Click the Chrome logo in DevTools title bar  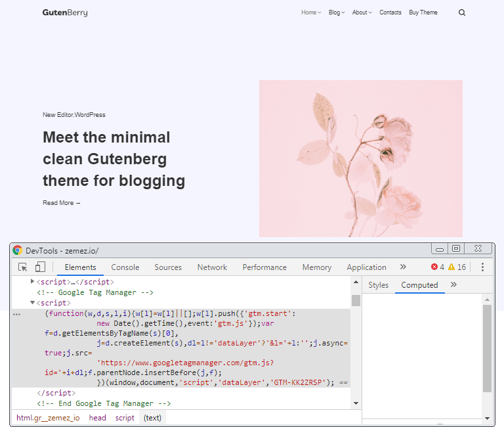[17, 250]
